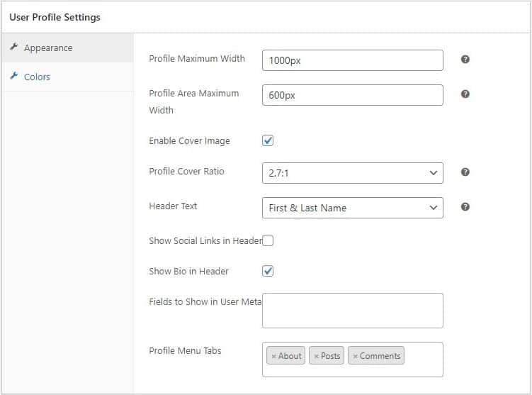
Task: Click the Fields to Show in User Meta box
Action: (x=352, y=311)
